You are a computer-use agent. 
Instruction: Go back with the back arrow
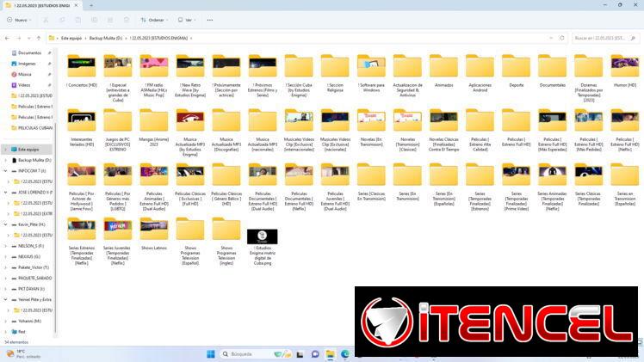click(x=8, y=38)
